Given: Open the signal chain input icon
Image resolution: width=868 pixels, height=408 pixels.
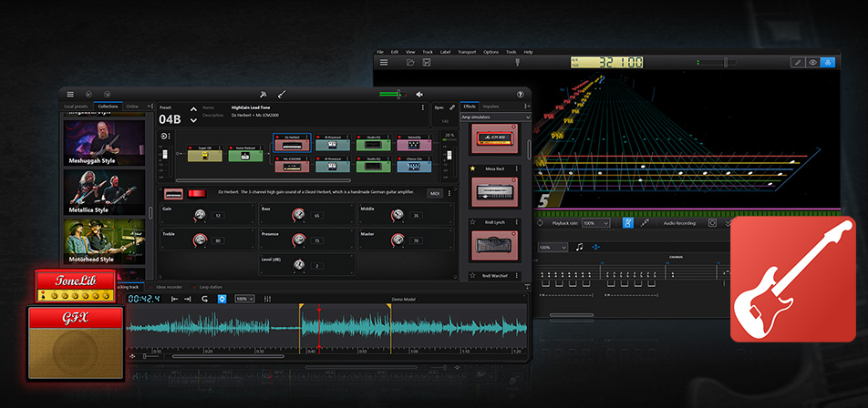Looking at the screenshot, I should click(164, 136).
